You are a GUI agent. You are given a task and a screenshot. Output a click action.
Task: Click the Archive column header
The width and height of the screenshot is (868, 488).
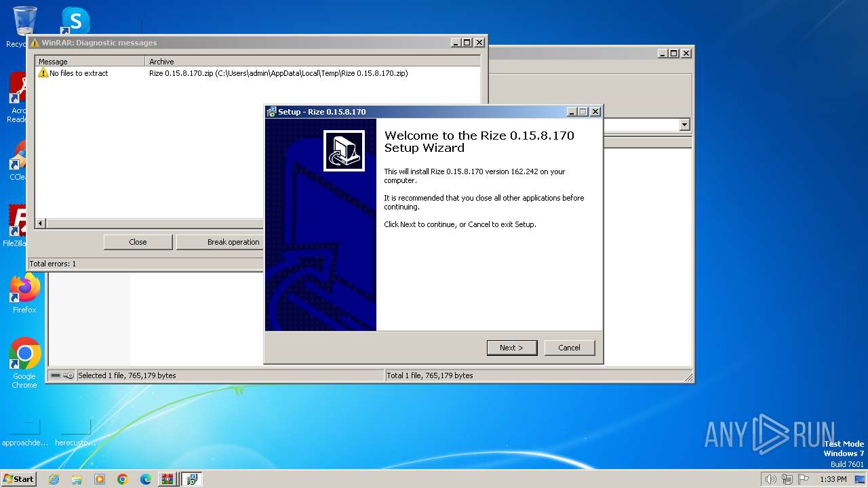(x=313, y=61)
